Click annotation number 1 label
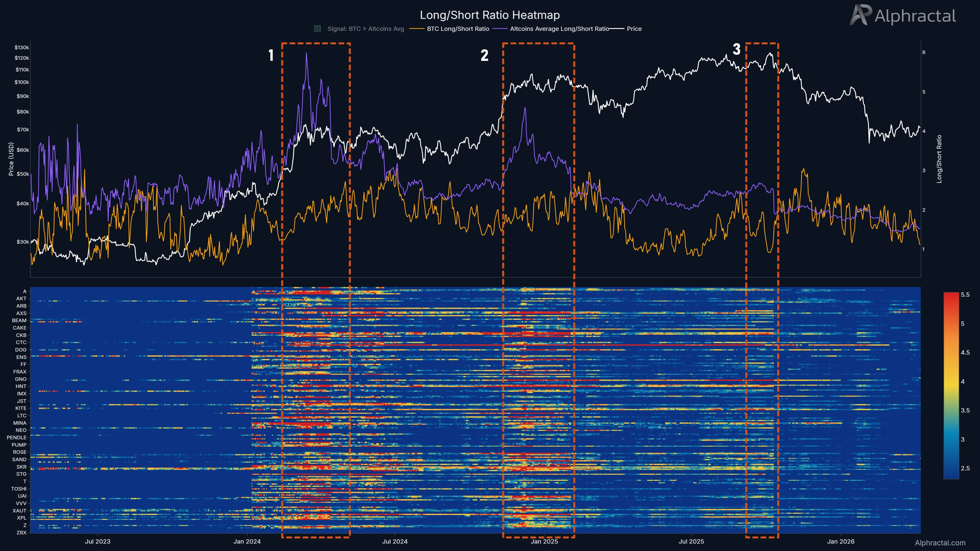 pyautogui.click(x=271, y=55)
